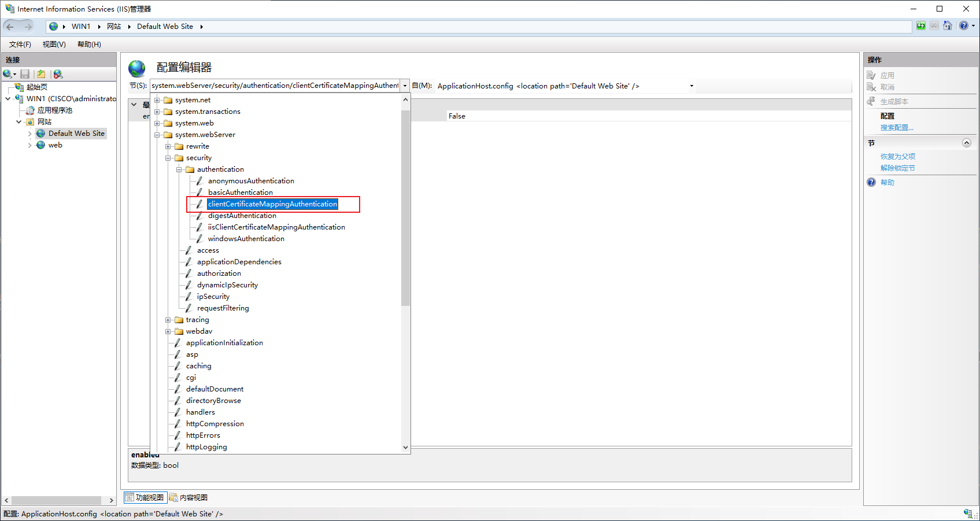Expand the tracing folder

pyautogui.click(x=168, y=320)
